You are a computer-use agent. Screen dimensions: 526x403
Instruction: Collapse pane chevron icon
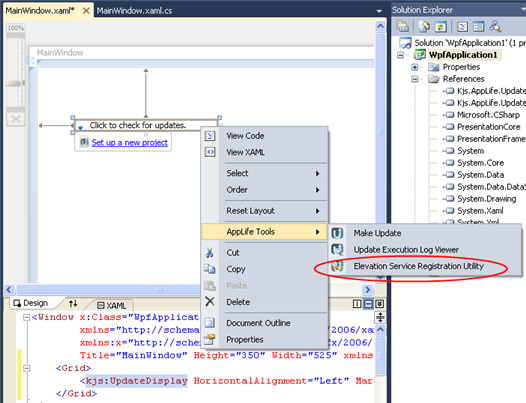tap(379, 304)
